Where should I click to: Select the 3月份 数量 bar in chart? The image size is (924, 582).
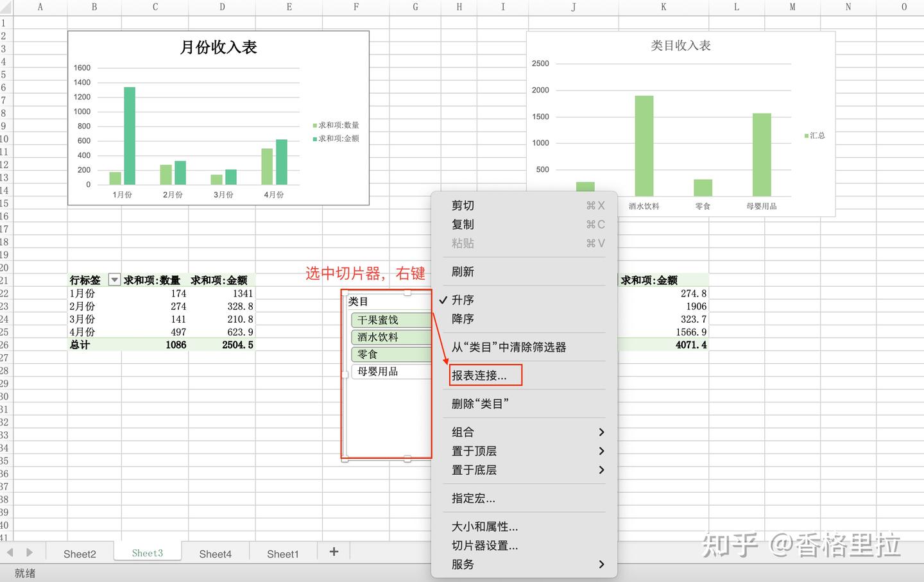pyautogui.click(x=217, y=180)
